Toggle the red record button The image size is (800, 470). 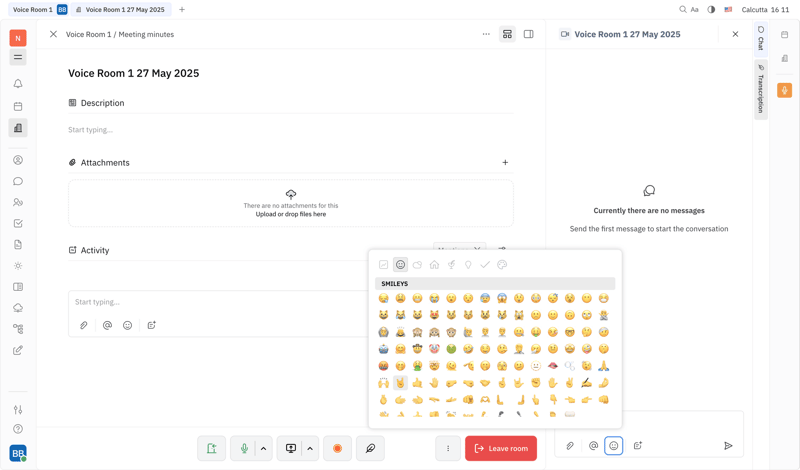click(337, 449)
